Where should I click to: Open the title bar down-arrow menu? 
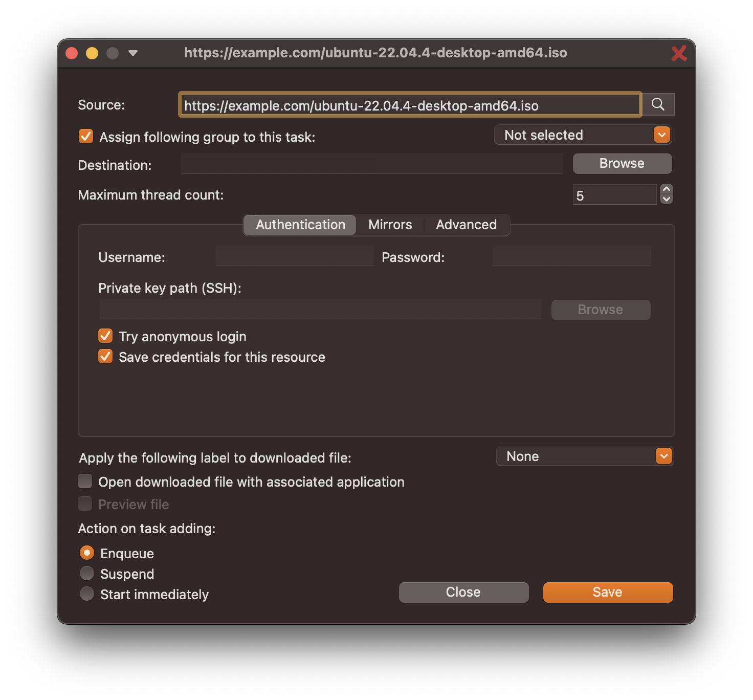(x=133, y=53)
